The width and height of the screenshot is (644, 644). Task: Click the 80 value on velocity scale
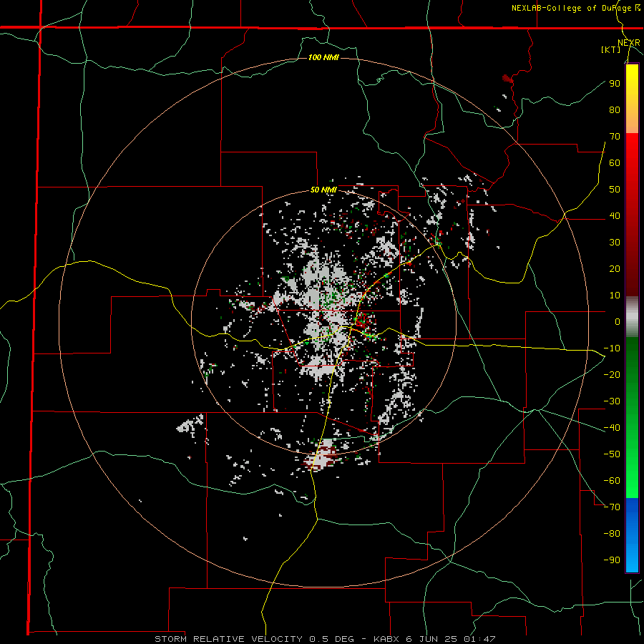click(615, 109)
